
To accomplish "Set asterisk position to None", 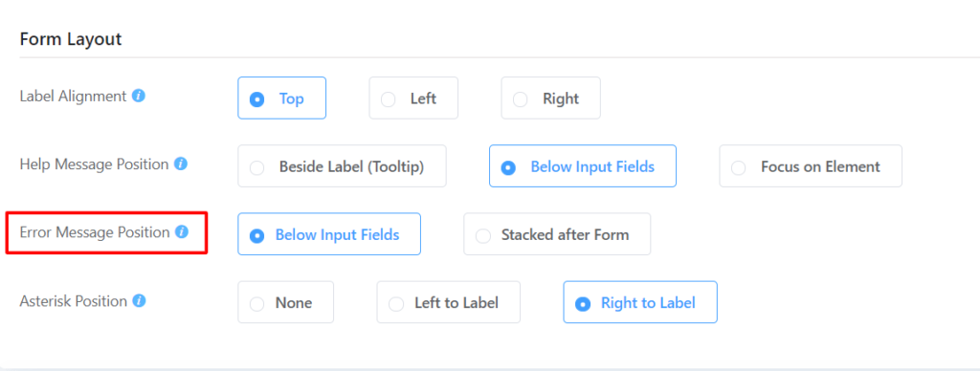I will [x=285, y=302].
